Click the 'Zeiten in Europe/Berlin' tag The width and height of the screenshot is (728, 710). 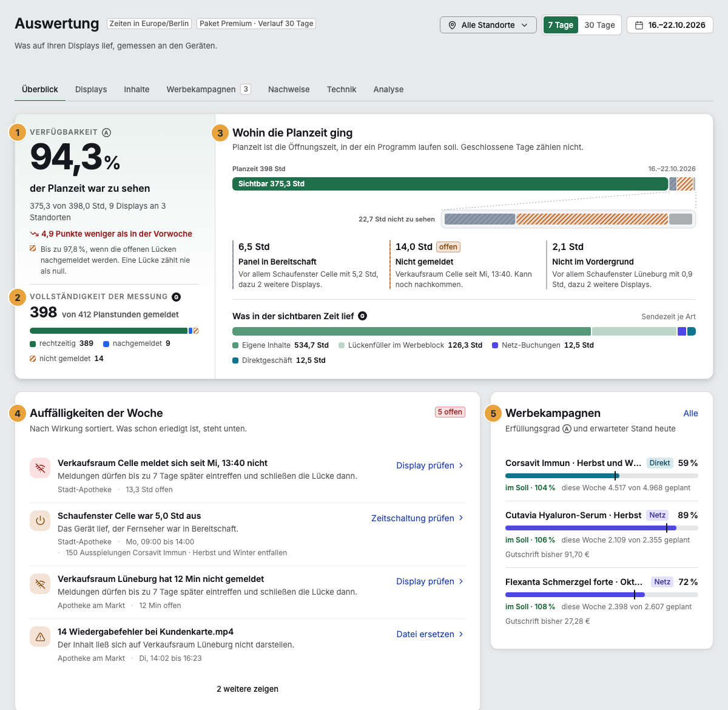coord(149,24)
